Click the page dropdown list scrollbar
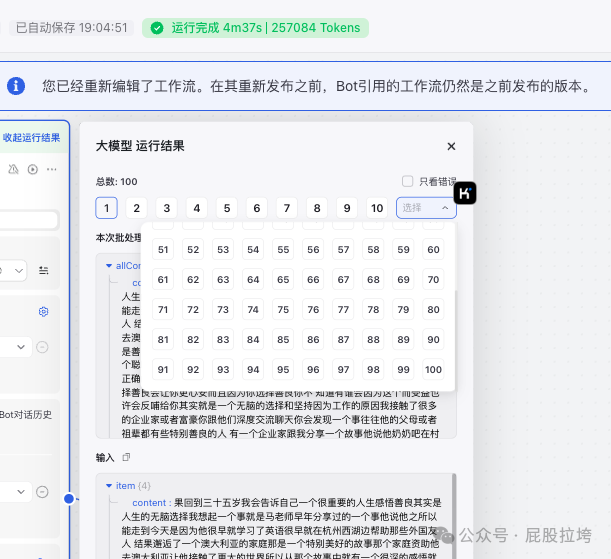This screenshot has height=559, width=611. tap(454, 339)
